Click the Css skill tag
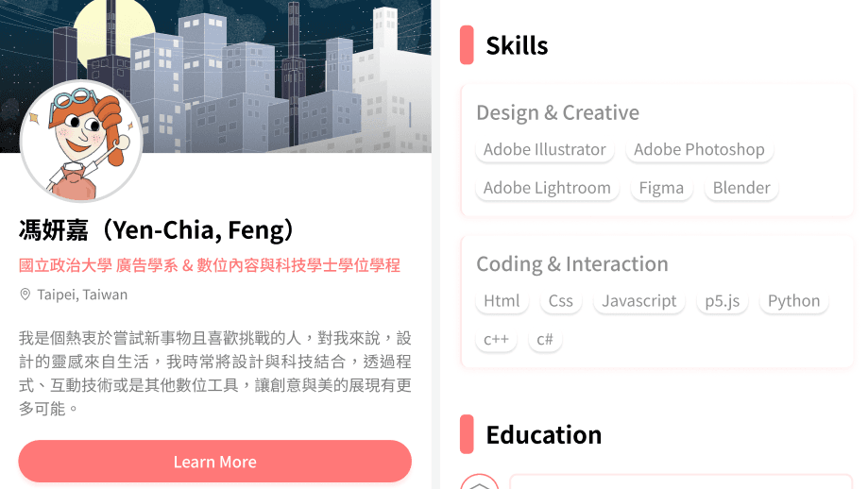This screenshot has width=868, height=489. pyautogui.click(x=561, y=301)
